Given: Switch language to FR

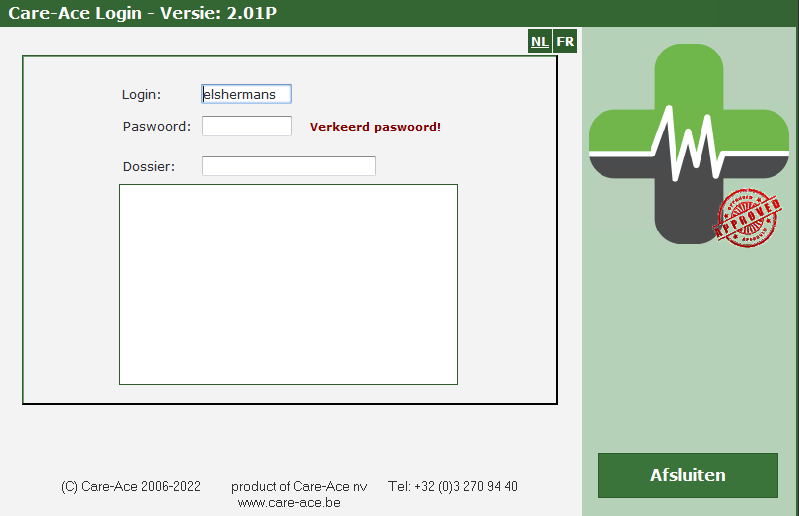Looking at the screenshot, I should pos(565,41).
